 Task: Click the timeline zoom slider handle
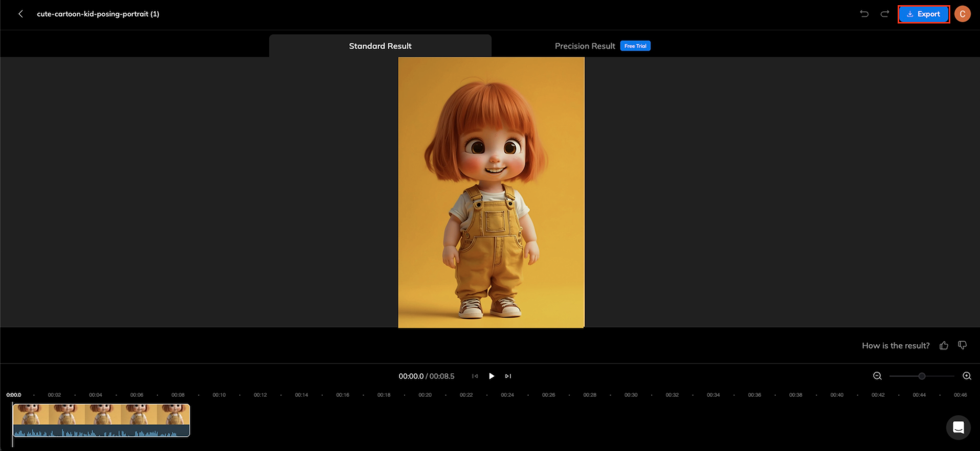click(x=922, y=376)
